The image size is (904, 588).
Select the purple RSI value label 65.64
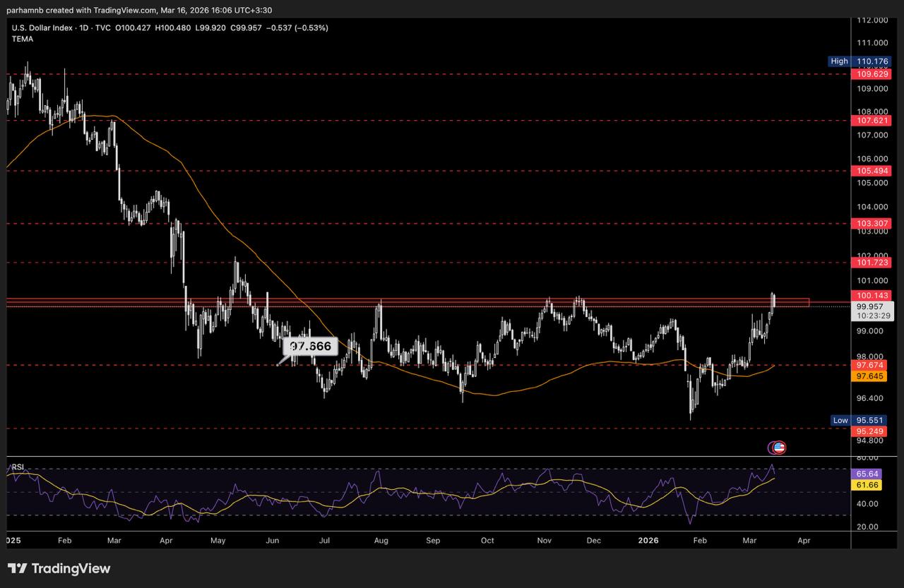[867, 474]
